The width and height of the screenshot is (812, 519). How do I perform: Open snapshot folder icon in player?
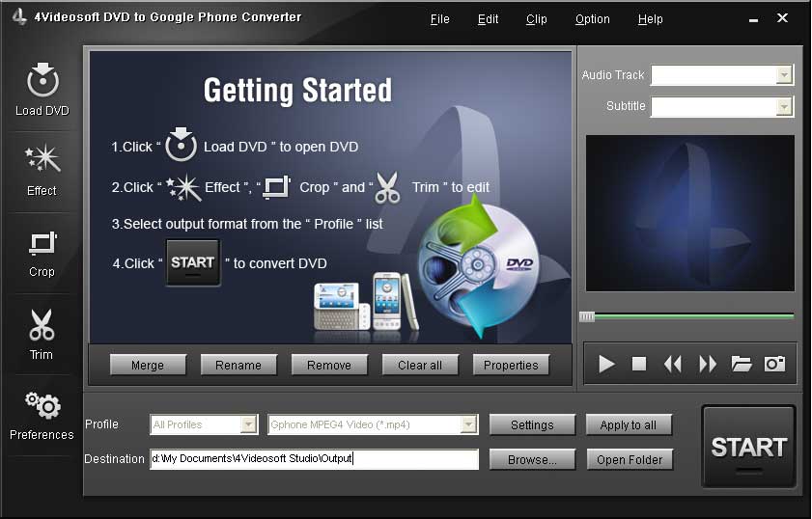742,364
